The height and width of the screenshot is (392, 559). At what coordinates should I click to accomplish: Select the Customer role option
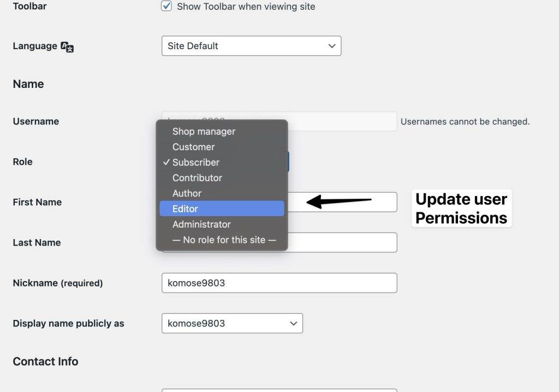(193, 147)
